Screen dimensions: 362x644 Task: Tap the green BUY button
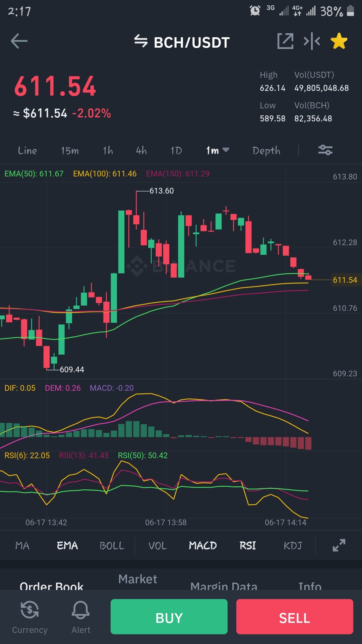(x=169, y=616)
